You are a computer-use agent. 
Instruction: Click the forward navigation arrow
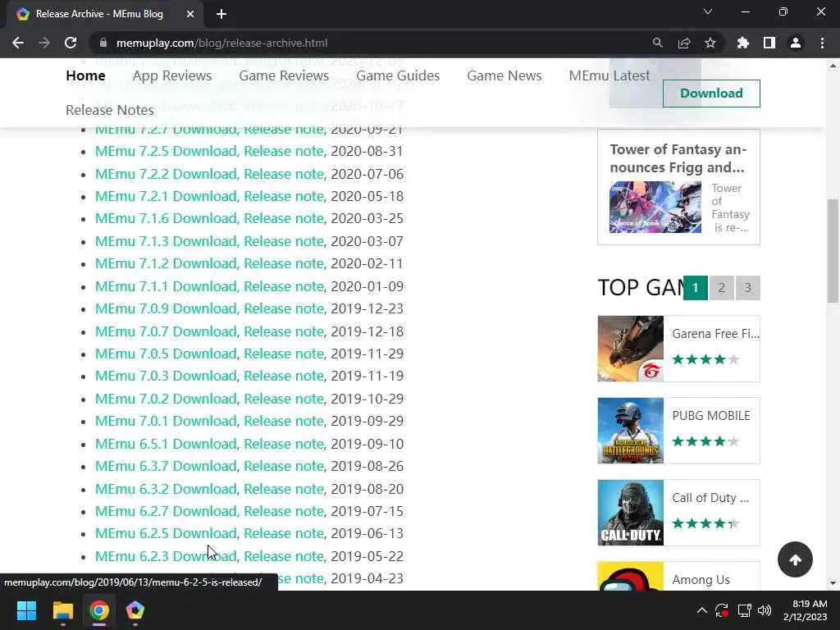pos(44,43)
